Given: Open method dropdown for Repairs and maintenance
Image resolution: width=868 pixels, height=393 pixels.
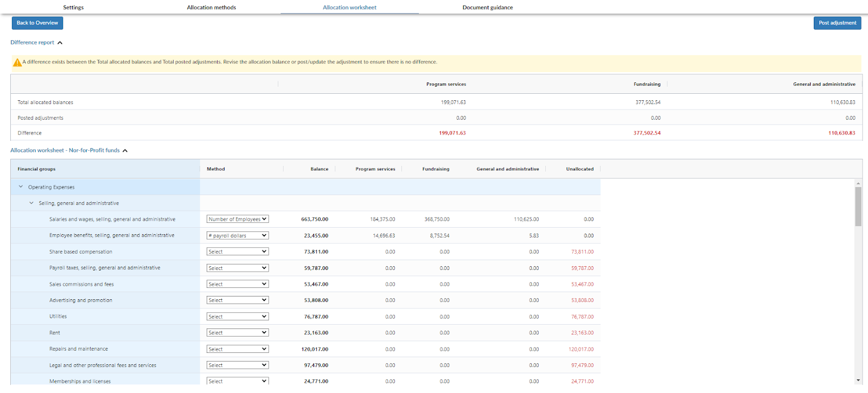Looking at the screenshot, I should tap(238, 349).
